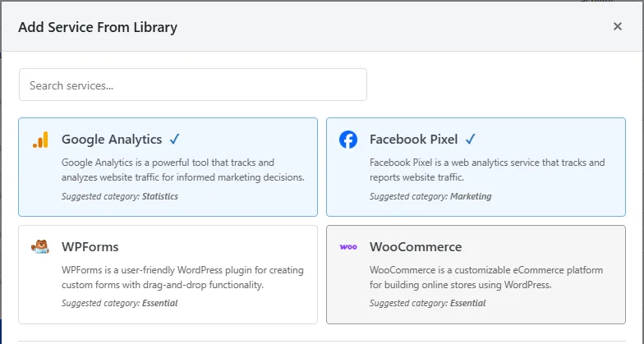The height and width of the screenshot is (344, 644).
Task: Select the WPForms service card
Action: (x=168, y=274)
